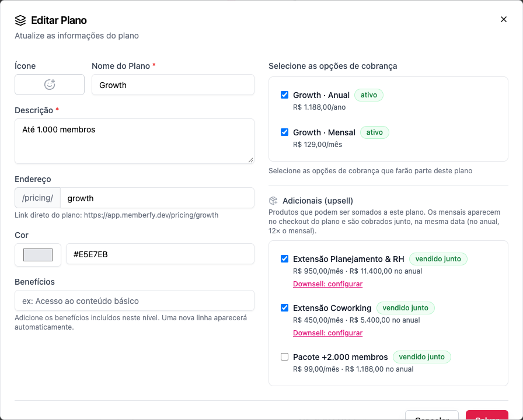Image resolution: width=523 pixels, height=420 pixels.
Task: Add a benefit in the Benefícios field
Action: tap(134, 300)
